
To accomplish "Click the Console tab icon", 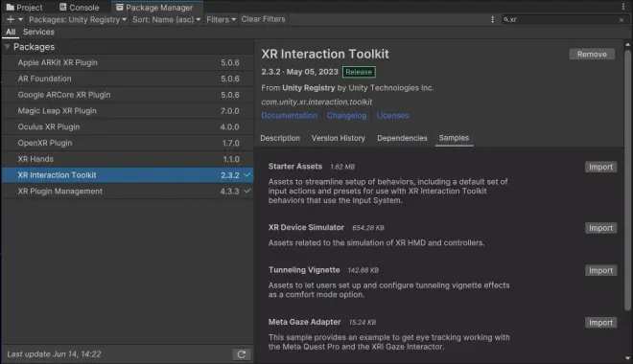I will point(63,7).
